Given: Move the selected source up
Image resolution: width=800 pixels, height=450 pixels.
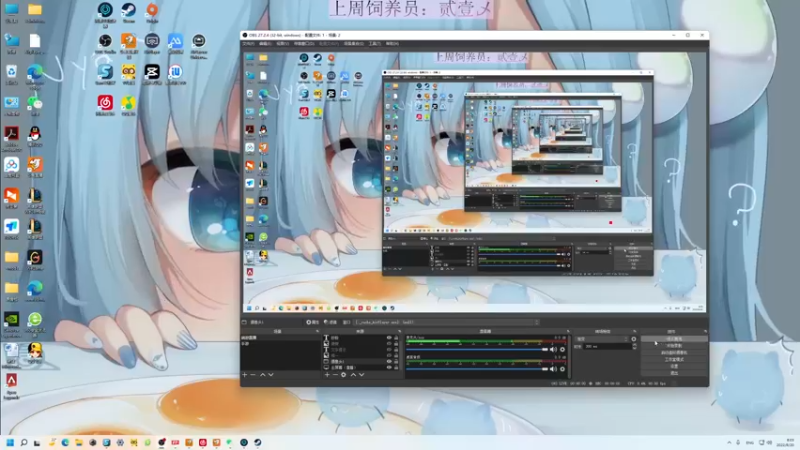Looking at the screenshot, I should click(353, 374).
